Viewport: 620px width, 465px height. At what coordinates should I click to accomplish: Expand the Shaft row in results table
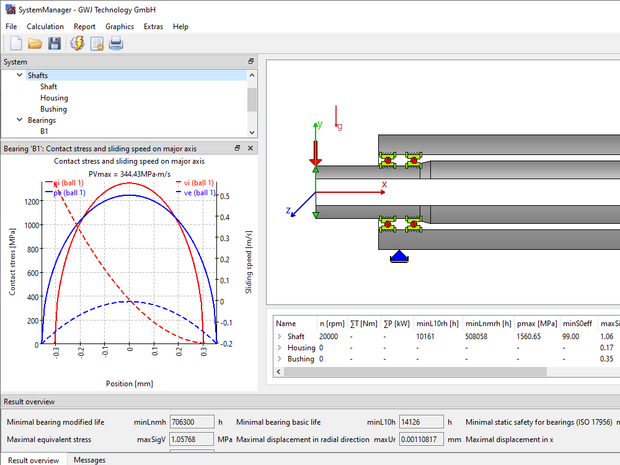click(280, 337)
